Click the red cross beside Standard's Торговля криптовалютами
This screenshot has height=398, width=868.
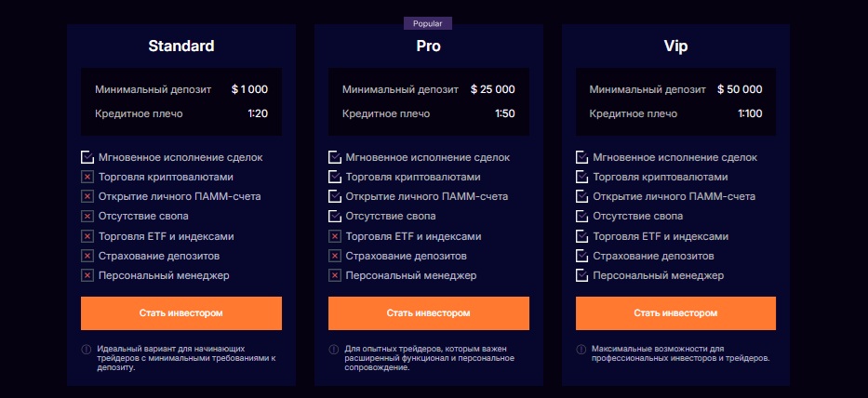pyautogui.click(x=87, y=177)
